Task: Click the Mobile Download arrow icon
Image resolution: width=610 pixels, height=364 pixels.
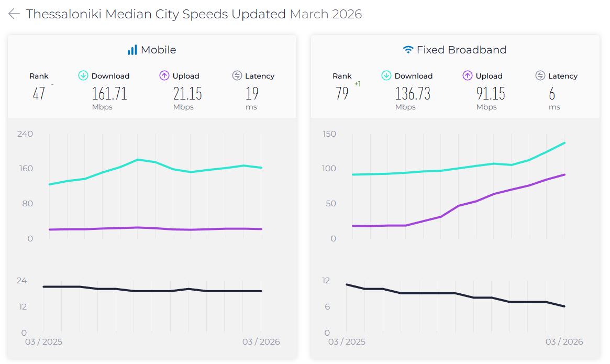Action: point(83,75)
